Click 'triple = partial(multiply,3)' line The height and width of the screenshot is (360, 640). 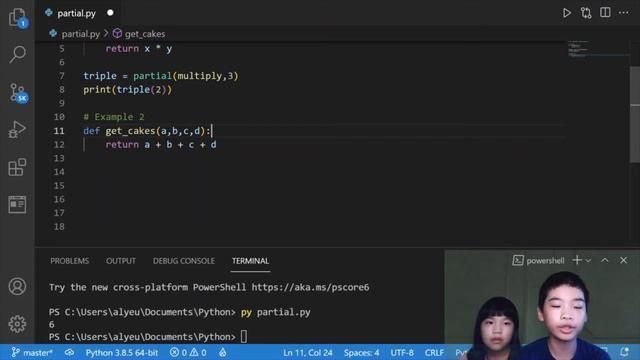coord(161,76)
